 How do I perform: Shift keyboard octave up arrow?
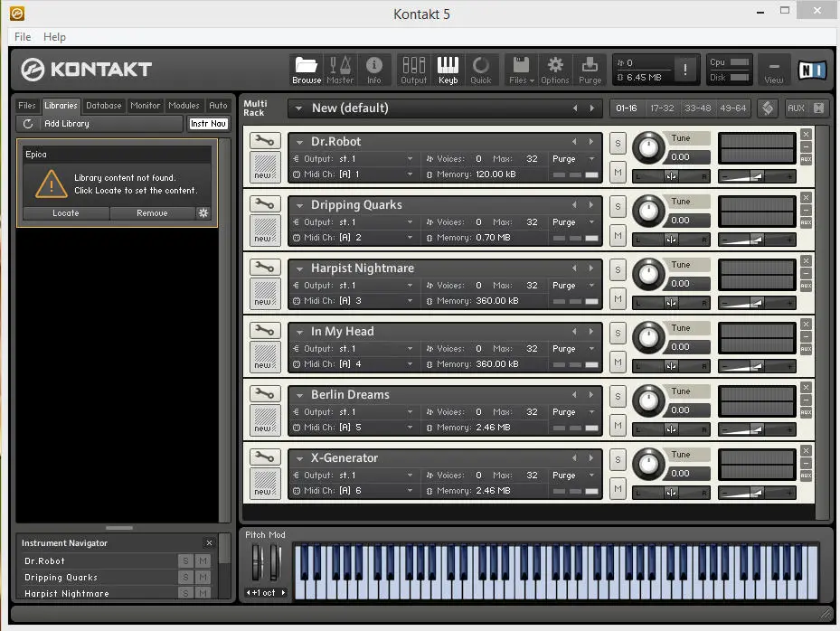[x=283, y=593]
